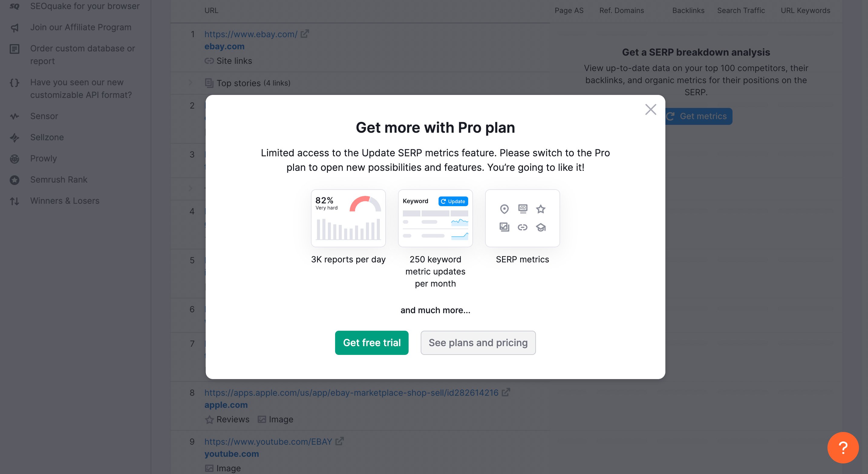Click the Winners & Losers icon in sidebar
This screenshot has width=868, height=474.
point(15,201)
